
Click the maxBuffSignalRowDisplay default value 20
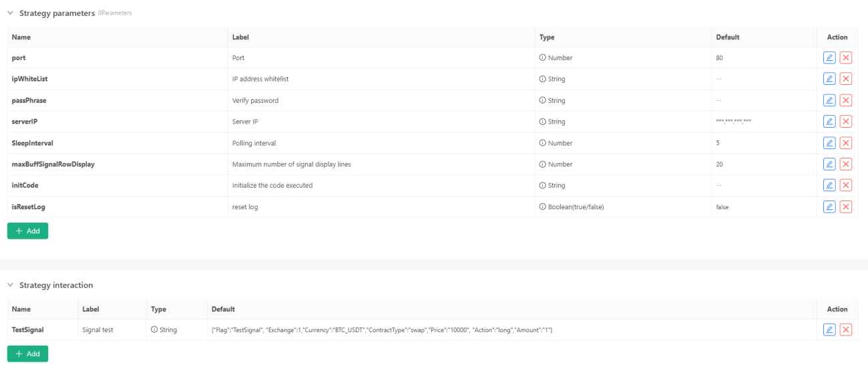[x=720, y=164]
